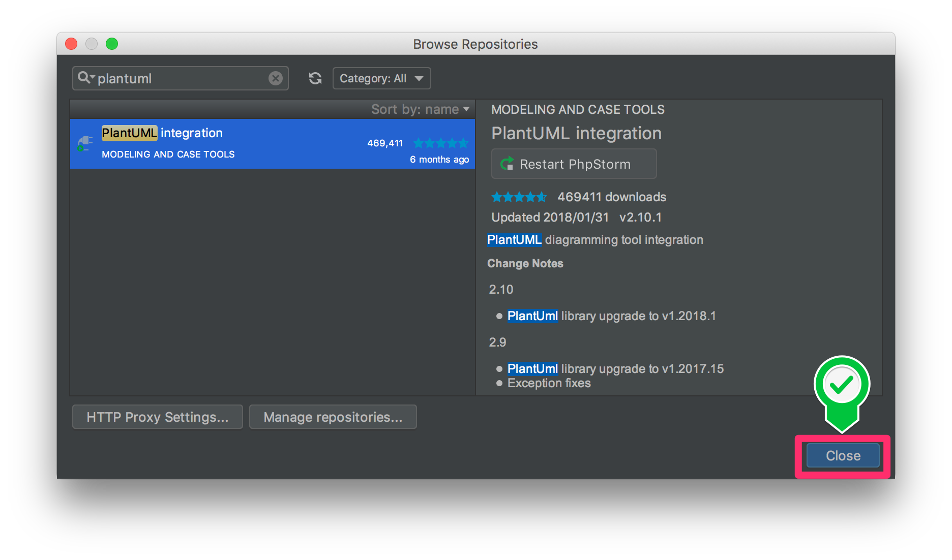
Task: Click '2.9' version heading
Action: (x=497, y=343)
